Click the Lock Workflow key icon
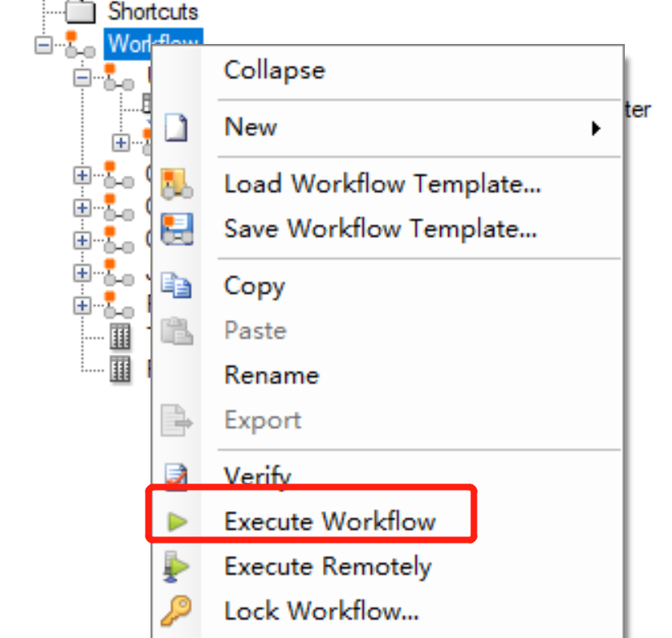 (177, 610)
